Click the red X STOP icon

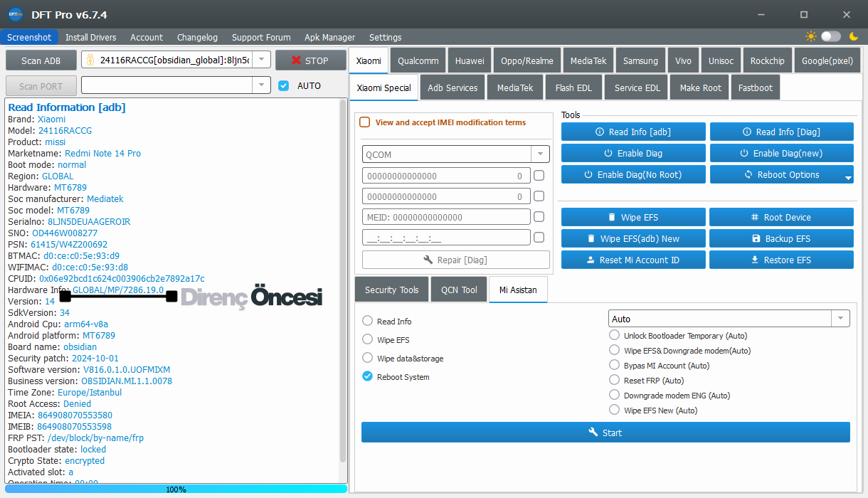tap(297, 60)
